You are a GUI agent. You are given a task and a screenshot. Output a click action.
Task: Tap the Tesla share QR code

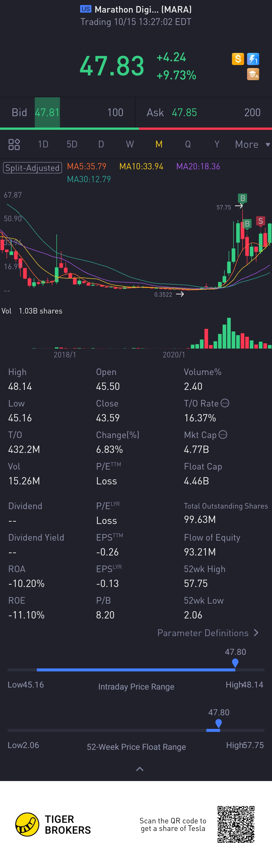pos(236,824)
